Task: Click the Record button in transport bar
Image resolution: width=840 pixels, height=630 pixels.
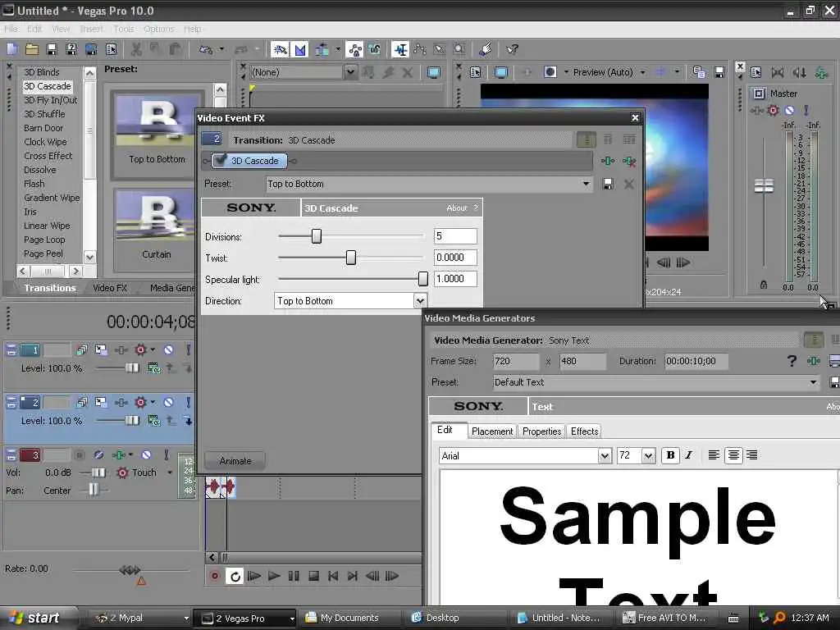Action: tap(215, 576)
